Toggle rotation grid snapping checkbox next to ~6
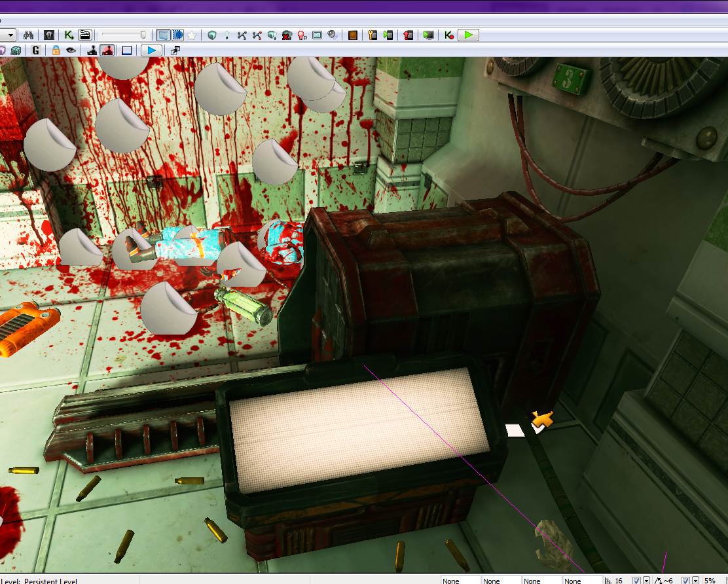This screenshot has width=728, height=584. (685, 581)
